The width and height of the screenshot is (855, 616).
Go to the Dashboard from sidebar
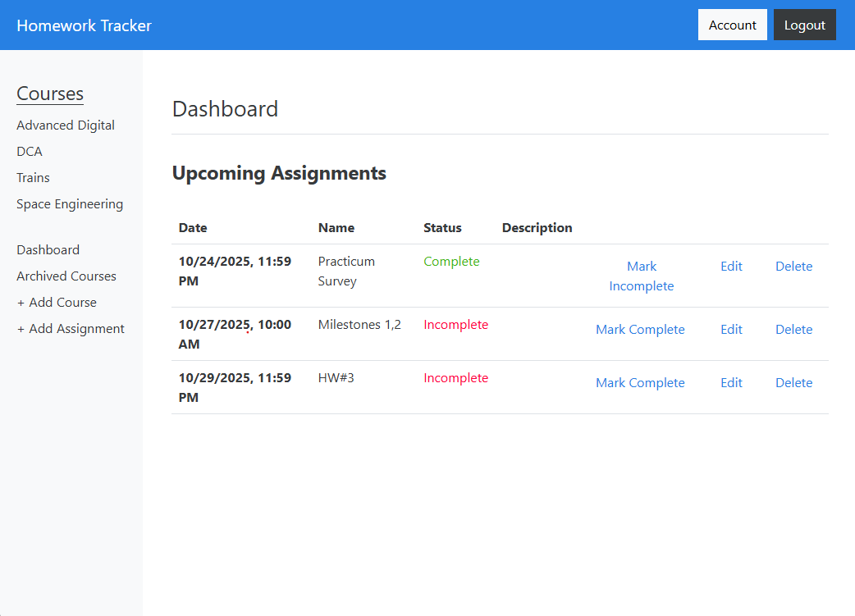[x=48, y=249]
